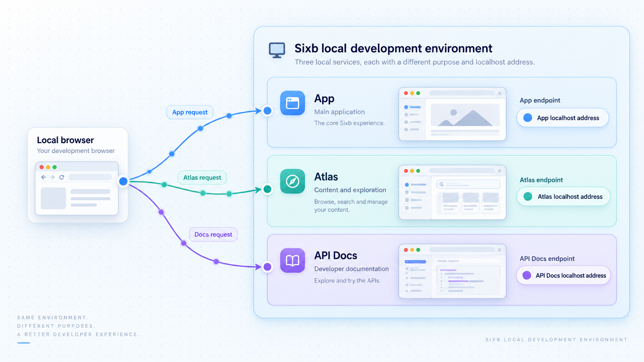This screenshot has height=362, width=644.
Task: Click the "API Docs endpoint" label
Action: click(547, 259)
